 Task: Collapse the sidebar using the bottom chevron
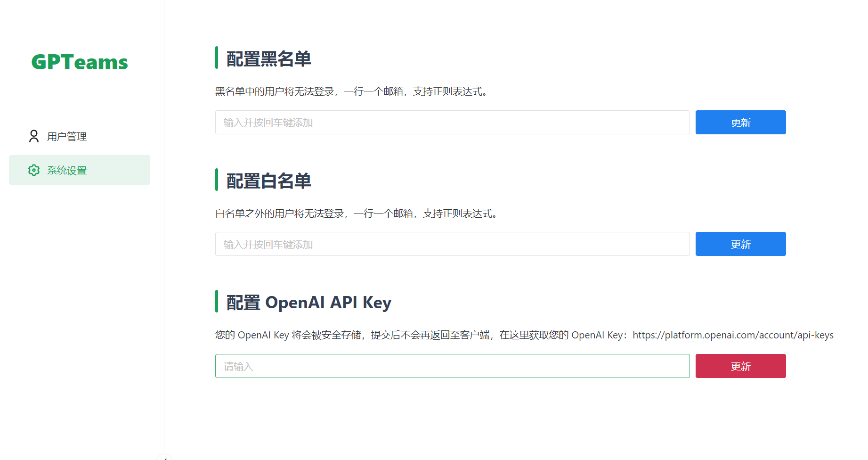click(x=164, y=458)
